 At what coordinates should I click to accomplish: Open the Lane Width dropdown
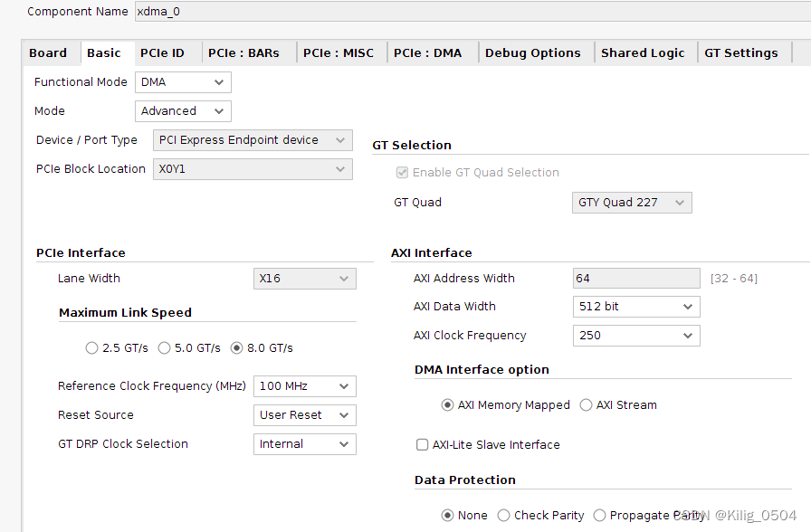[x=304, y=278]
